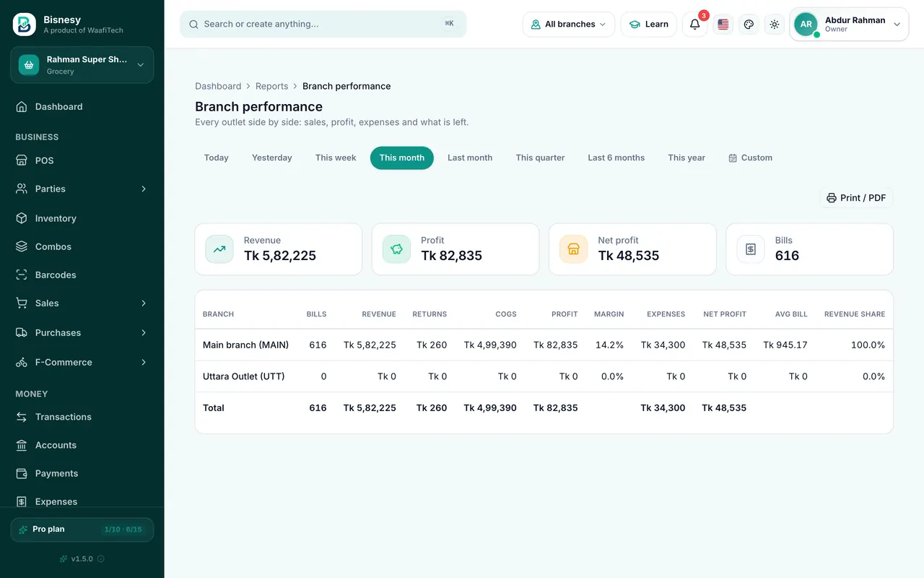Open Dashboard from the sidebar
924x578 pixels.
pos(82,106)
